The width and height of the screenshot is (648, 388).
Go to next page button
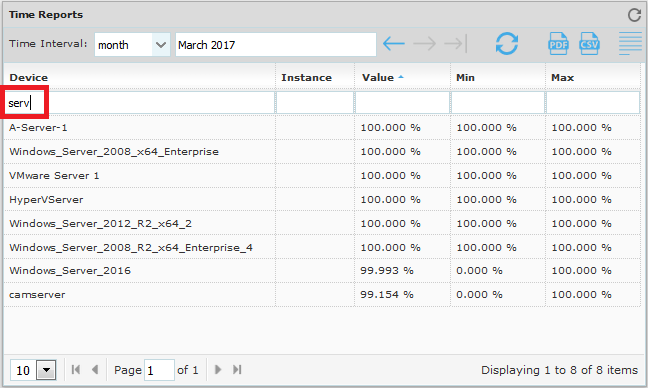click(218, 369)
